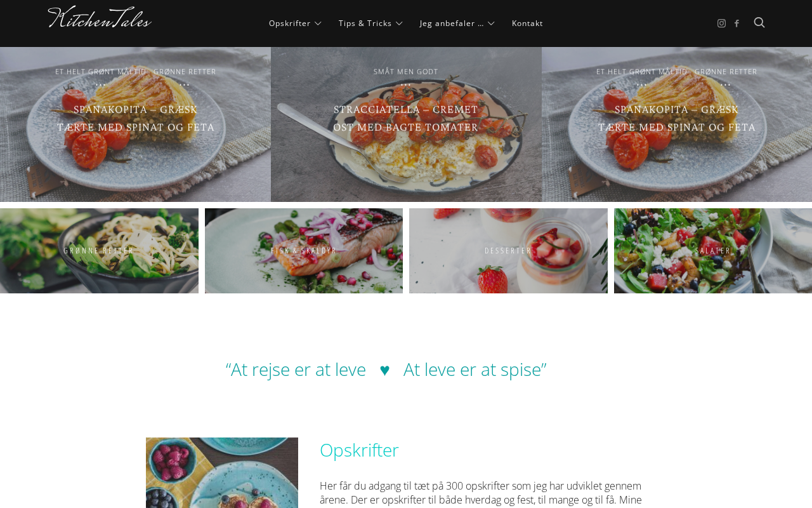The width and height of the screenshot is (812, 508).
Task: Open the Instagram profile icon
Action: [721, 23]
